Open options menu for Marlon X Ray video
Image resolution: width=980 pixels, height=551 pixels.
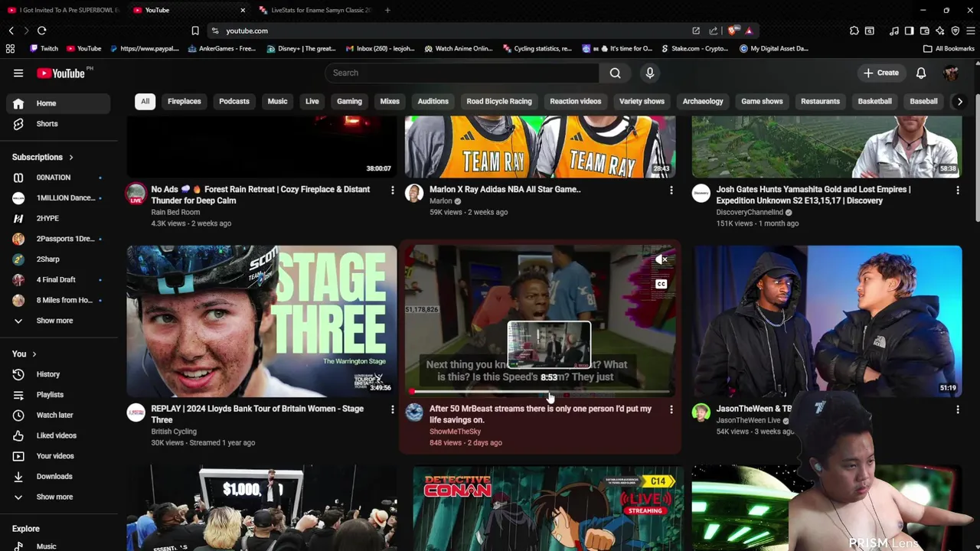coord(671,190)
